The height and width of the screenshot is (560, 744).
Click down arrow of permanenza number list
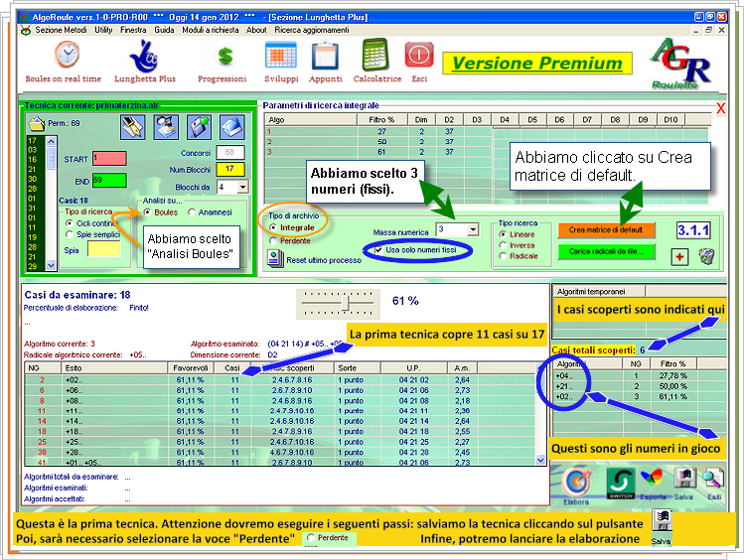coord(51,265)
